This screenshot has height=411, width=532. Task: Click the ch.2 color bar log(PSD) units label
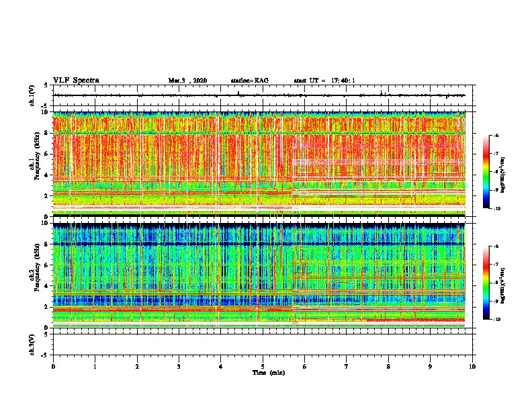503,286
